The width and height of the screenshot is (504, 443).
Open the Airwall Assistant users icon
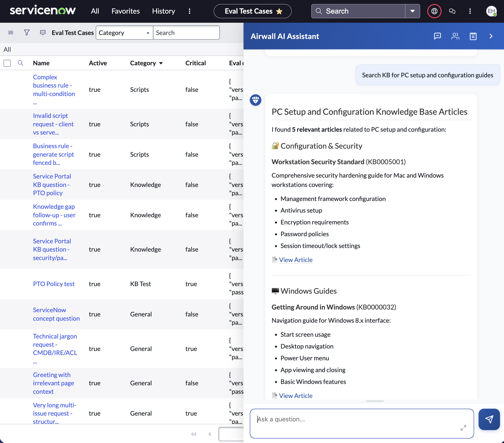click(x=455, y=36)
